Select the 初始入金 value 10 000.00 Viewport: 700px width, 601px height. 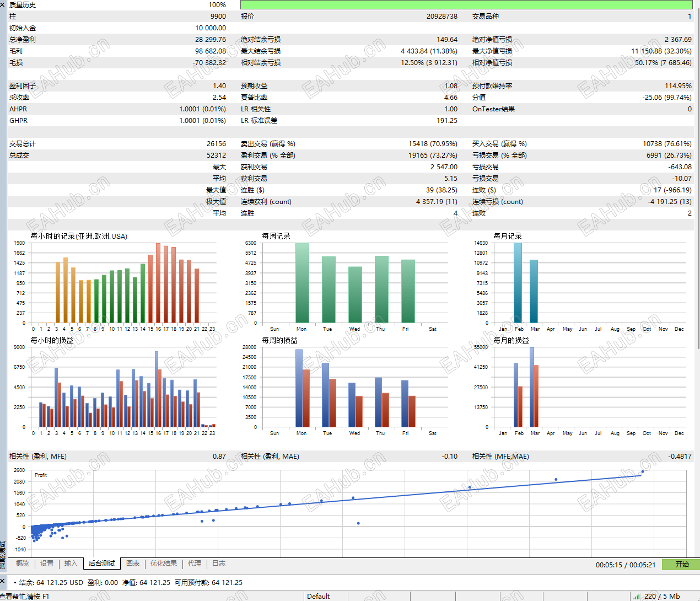click(210, 28)
